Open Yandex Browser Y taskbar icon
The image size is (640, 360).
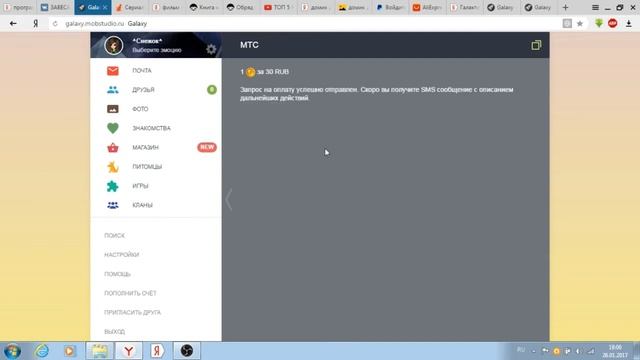[x=129, y=351]
